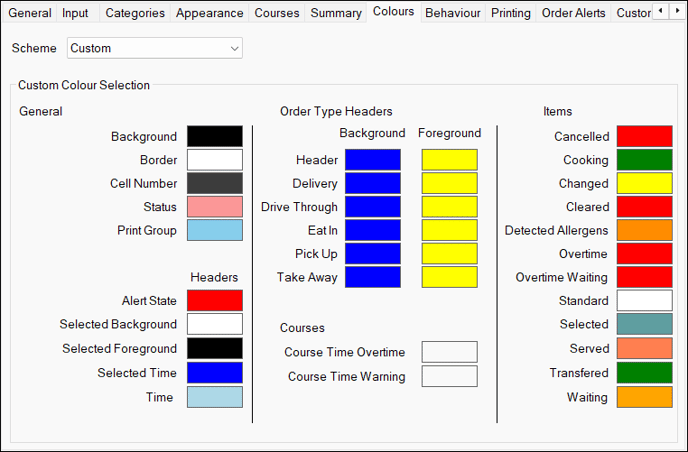This screenshot has height=452, width=688.
Task: Open the Appearance tab
Action: click(x=210, y=13)
